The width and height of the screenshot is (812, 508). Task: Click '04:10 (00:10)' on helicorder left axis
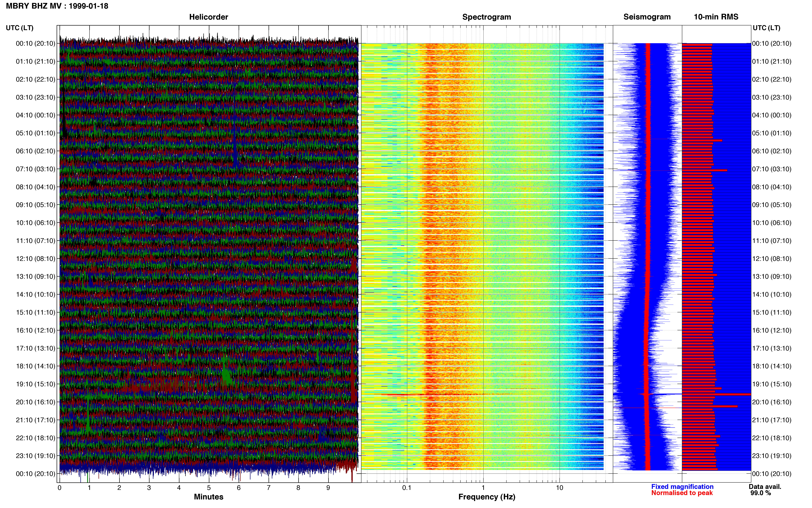36,115
